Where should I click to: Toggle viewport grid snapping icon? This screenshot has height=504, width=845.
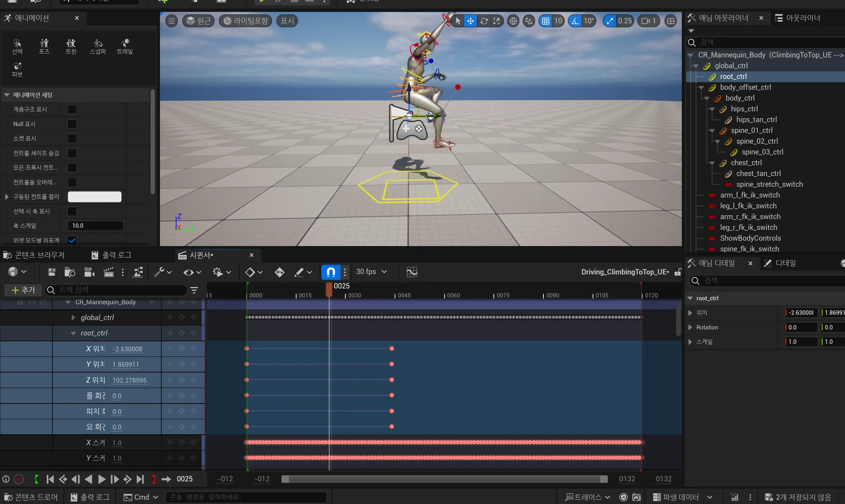545,21
